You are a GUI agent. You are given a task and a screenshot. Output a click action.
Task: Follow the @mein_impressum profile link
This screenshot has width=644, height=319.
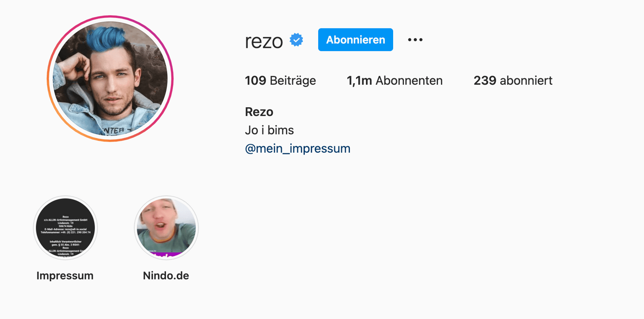[297, 148]
